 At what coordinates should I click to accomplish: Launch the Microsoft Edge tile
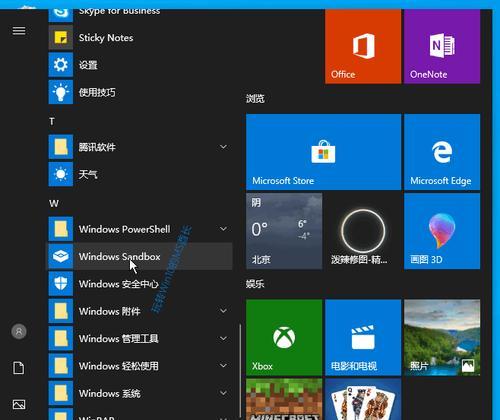442,152
